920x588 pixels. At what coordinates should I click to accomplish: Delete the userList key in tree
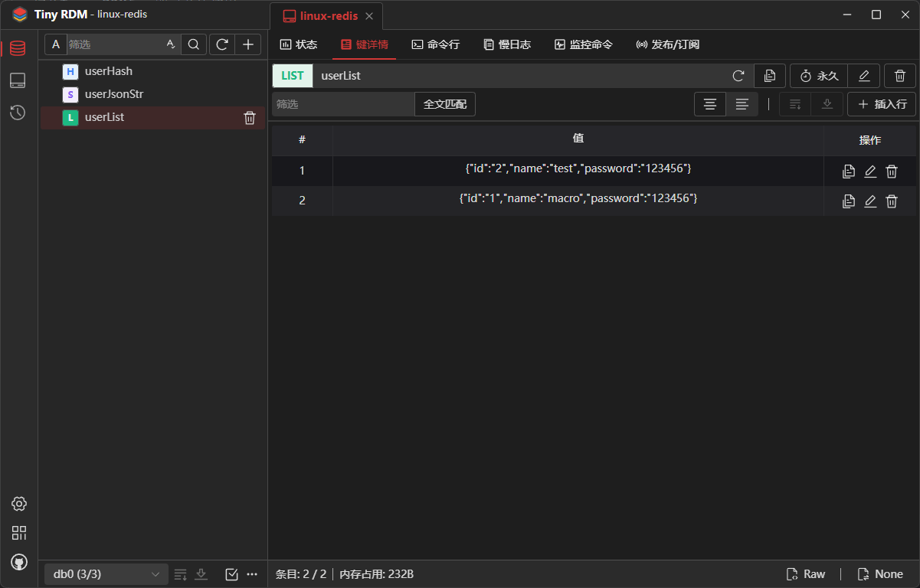pos(250,118)
